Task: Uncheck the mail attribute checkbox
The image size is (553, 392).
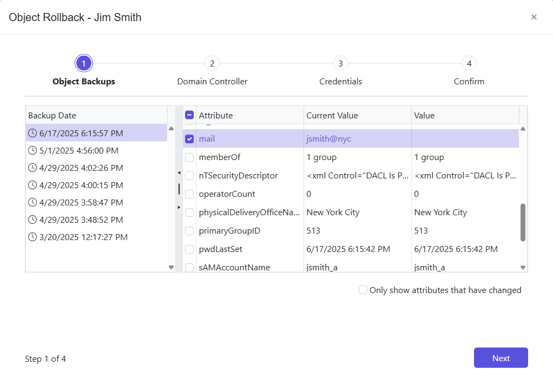Action: (x=189, y=138)
